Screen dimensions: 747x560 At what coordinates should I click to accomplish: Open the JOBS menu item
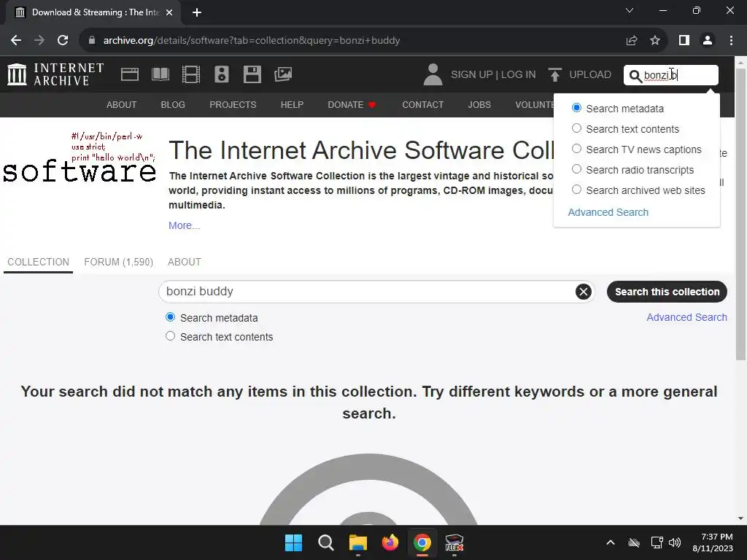tap(479, 105)
